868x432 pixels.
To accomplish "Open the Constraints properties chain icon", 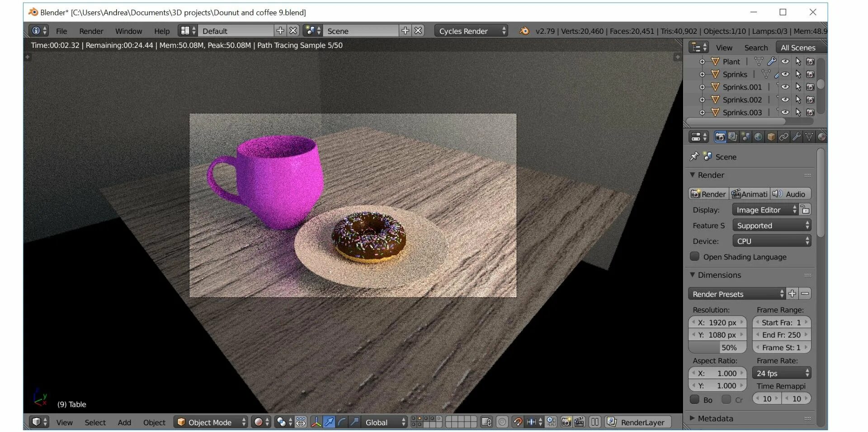I will pyautogui.click(x=783, y=137).
